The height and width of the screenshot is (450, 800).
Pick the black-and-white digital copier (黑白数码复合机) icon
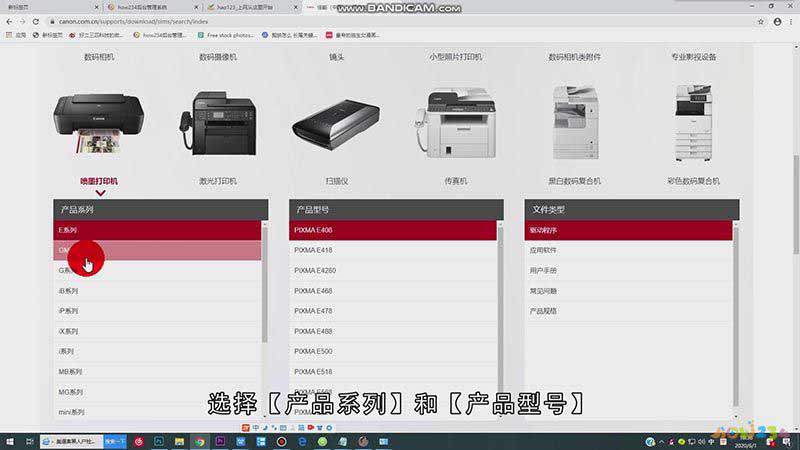[574, 124]
